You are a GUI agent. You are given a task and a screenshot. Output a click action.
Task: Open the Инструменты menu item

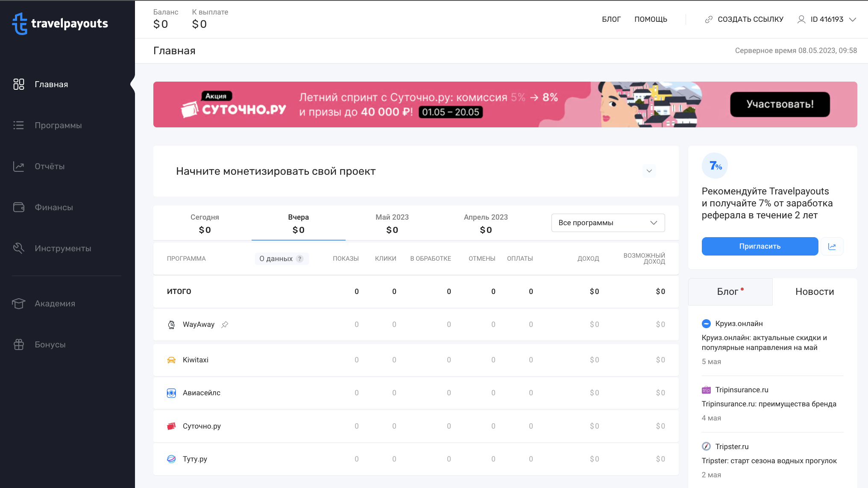pos(63,248)
